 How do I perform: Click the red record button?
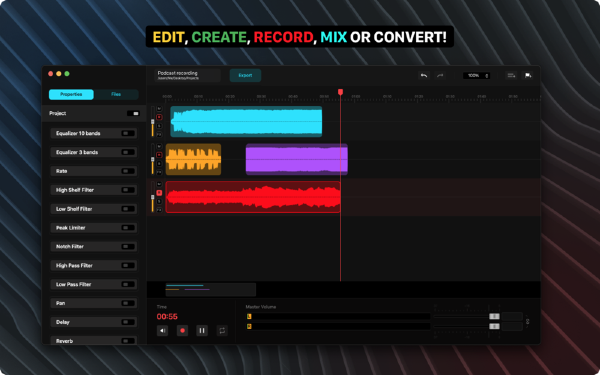(182, 331)
